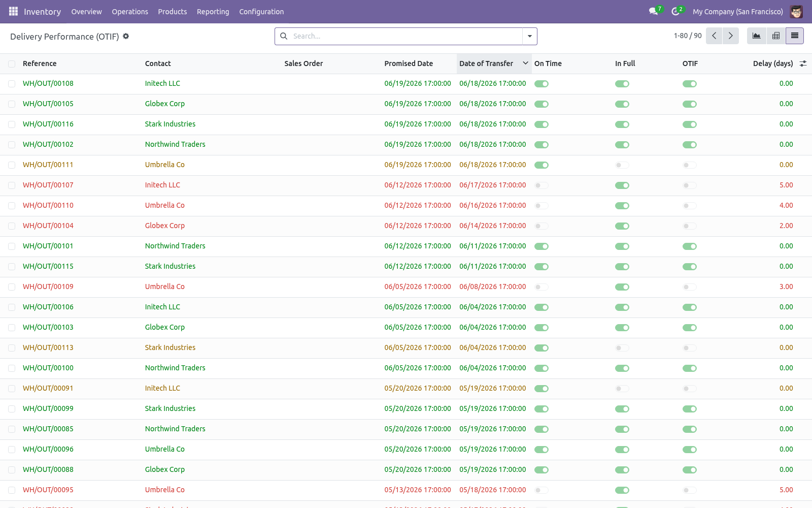
Task: Open the Date of Transfer column sort arrow
Action: click(x=525, y=63)
